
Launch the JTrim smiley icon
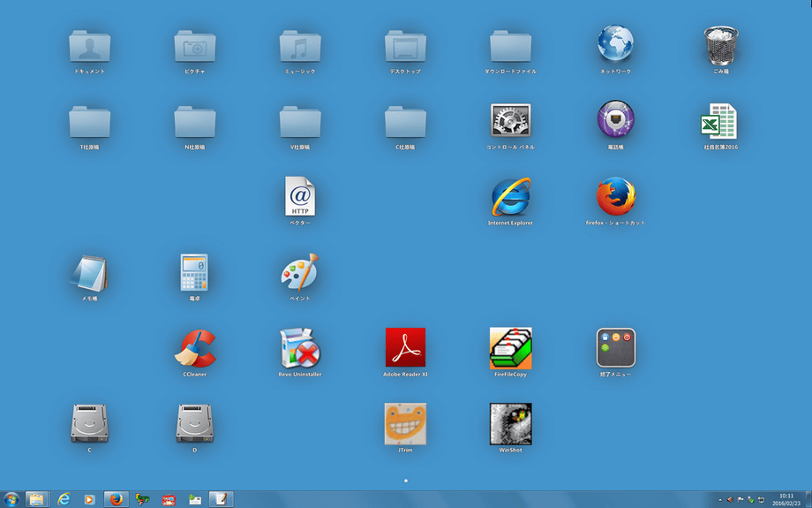click(405, 423)
